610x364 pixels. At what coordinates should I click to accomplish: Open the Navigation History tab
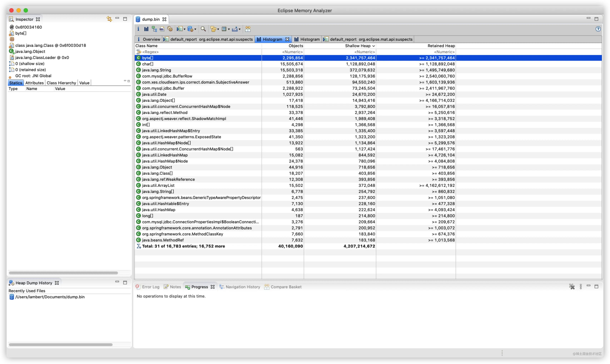coord(240,287)
